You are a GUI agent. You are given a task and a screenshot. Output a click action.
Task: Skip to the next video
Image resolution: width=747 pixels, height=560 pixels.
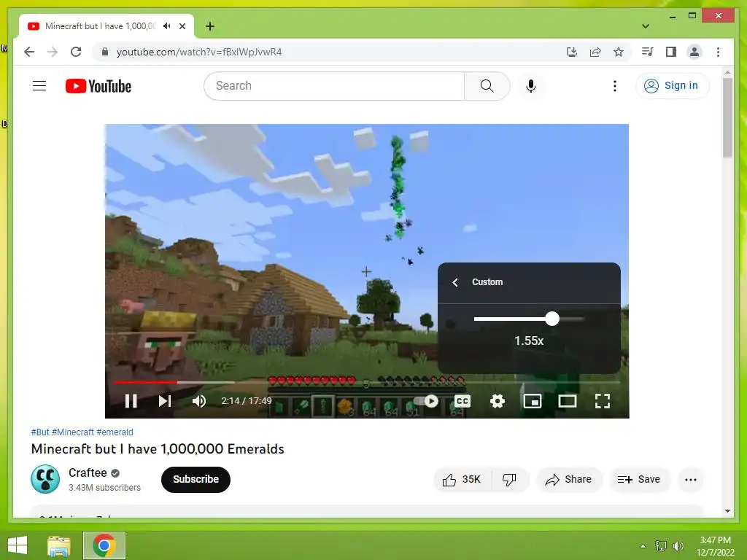click(x=164, y=401)
